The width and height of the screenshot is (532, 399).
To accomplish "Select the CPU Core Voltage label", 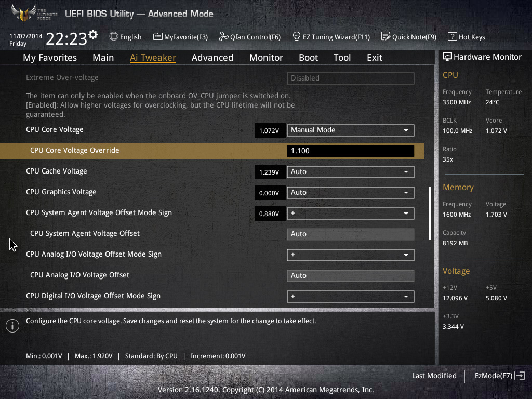I will (55, 129).
